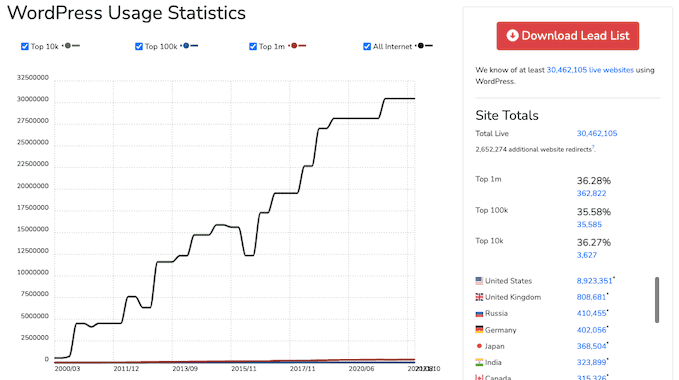
Task: Click the Top 1m red legend marker
Action: (x=294, y=45)
